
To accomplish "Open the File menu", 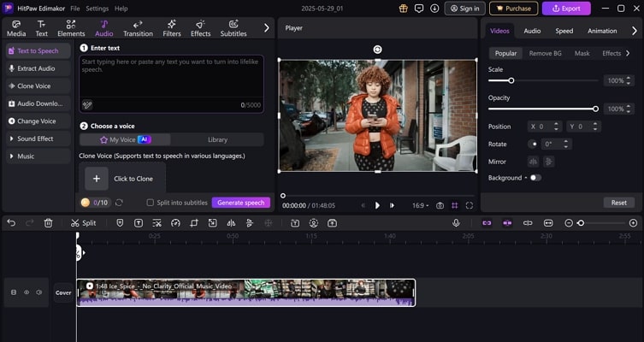I will [74, 9].
